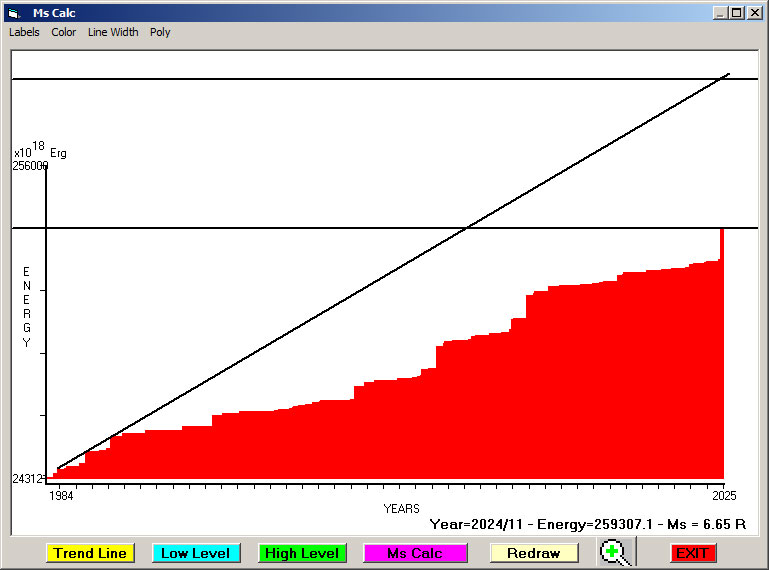
Task: Click the Ms Calc window system icon
Action: [13, 13]
